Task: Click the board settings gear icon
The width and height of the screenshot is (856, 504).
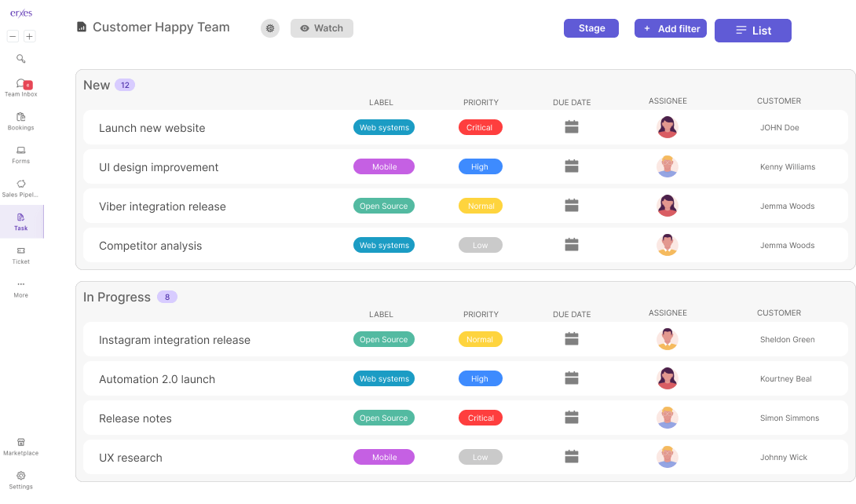Action: point(270,28)
